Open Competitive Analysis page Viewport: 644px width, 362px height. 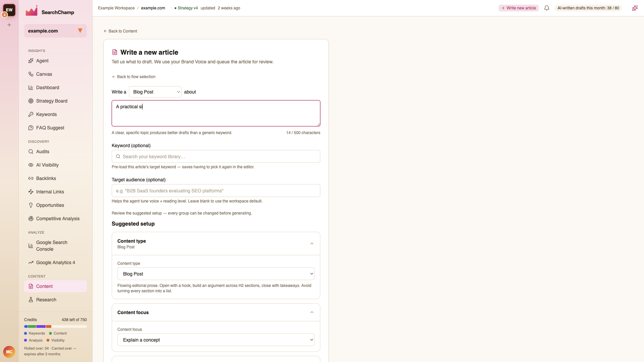[55, 219]
